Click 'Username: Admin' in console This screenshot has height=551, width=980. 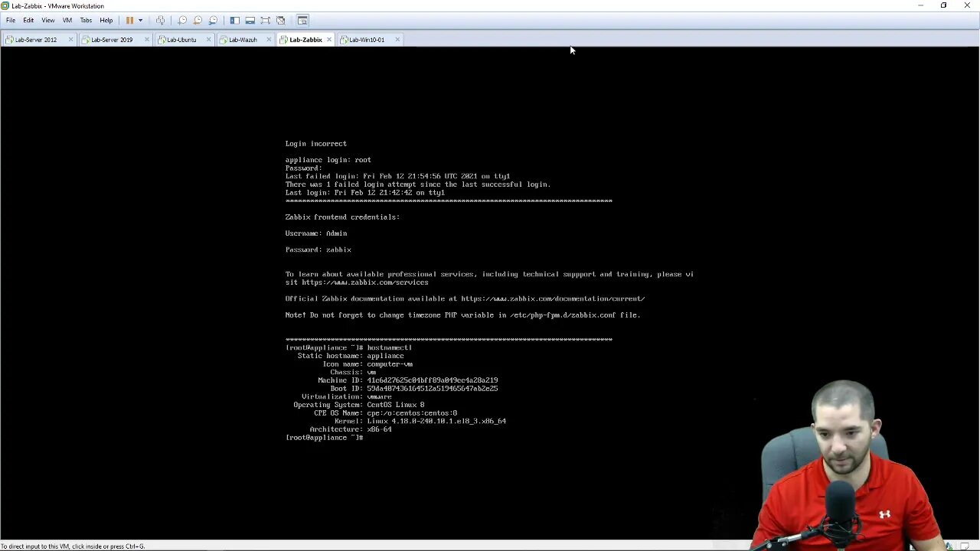click(x=316, y=233)
